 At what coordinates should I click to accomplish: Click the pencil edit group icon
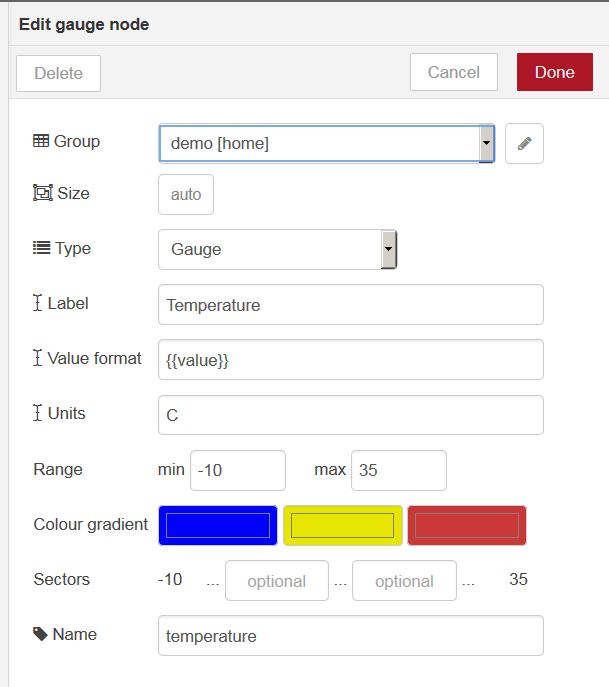[x=524, y=144]
